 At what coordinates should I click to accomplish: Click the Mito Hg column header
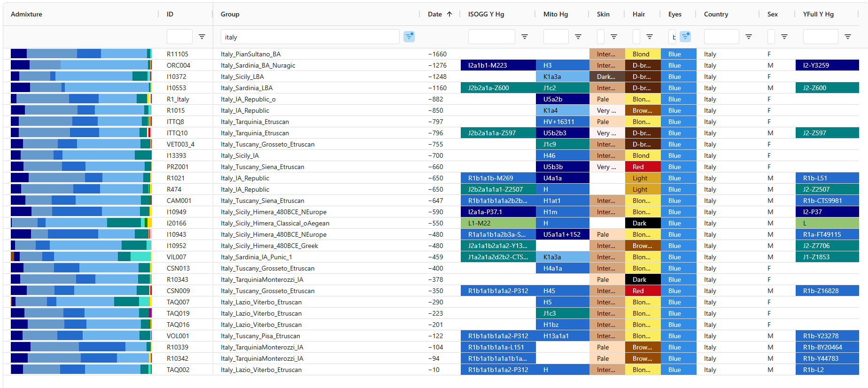pyautogui.click(x=556, y=14)
